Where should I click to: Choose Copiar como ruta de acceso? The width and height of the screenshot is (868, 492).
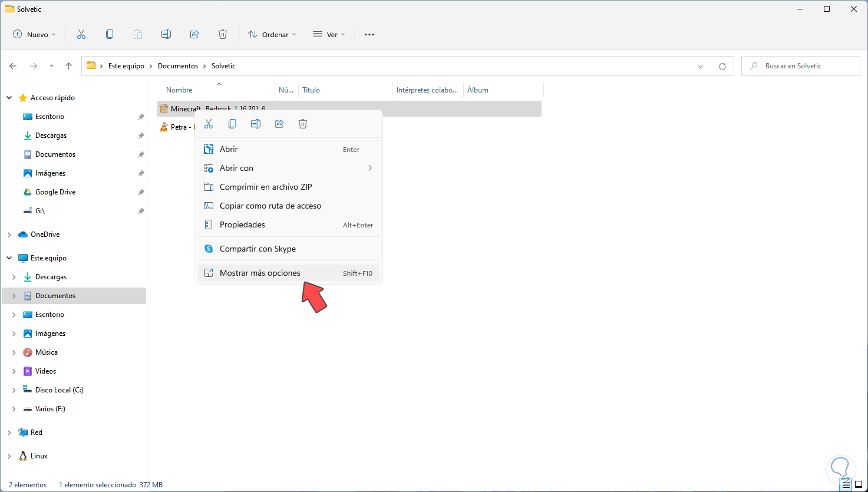289,206
